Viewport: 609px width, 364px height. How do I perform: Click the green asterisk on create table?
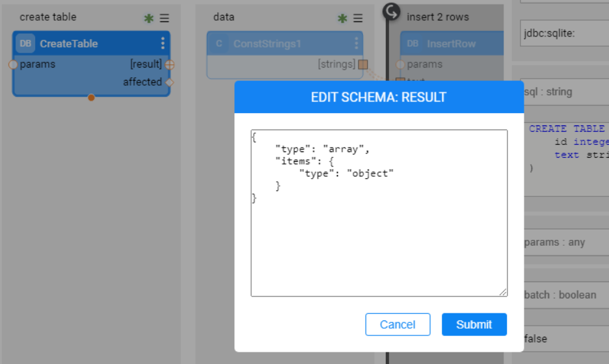pos(148,18)
